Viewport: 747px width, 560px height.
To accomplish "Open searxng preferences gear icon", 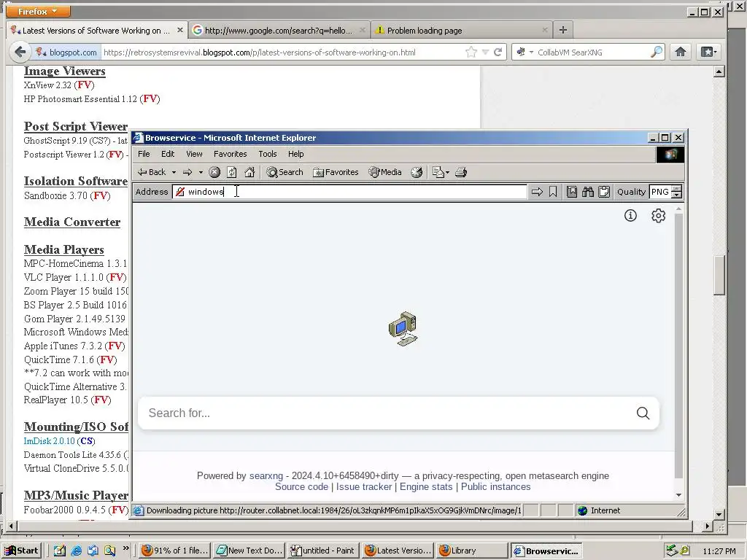I will click(659, 216).
